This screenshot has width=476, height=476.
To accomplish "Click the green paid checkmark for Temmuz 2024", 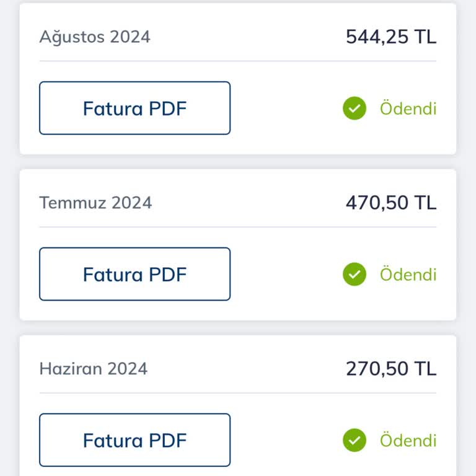I will click(x=355, y=274).
